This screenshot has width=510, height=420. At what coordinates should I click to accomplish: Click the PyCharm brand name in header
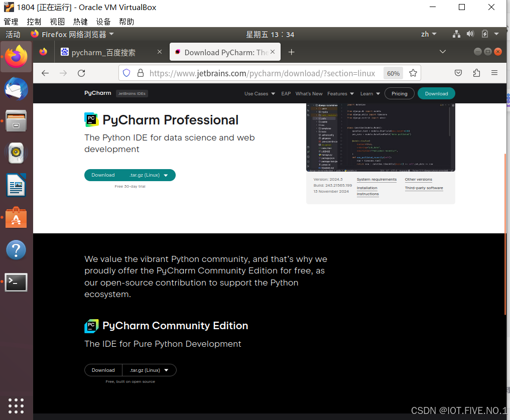[x=97, y=93]
